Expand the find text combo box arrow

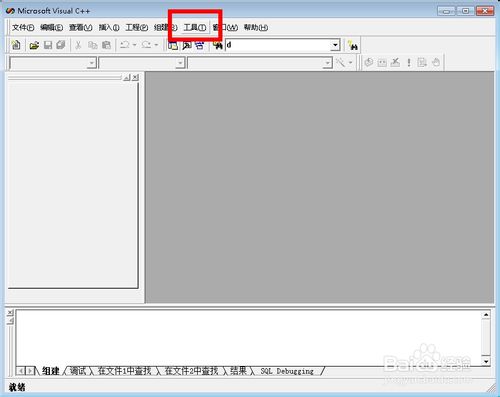point(335,45)
